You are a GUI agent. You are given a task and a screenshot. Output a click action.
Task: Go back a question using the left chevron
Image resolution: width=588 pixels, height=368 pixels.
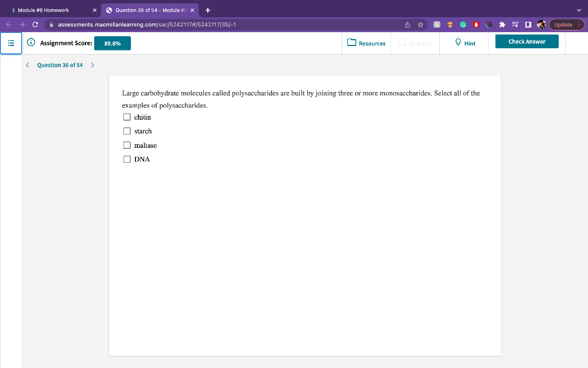coord(28,65)
